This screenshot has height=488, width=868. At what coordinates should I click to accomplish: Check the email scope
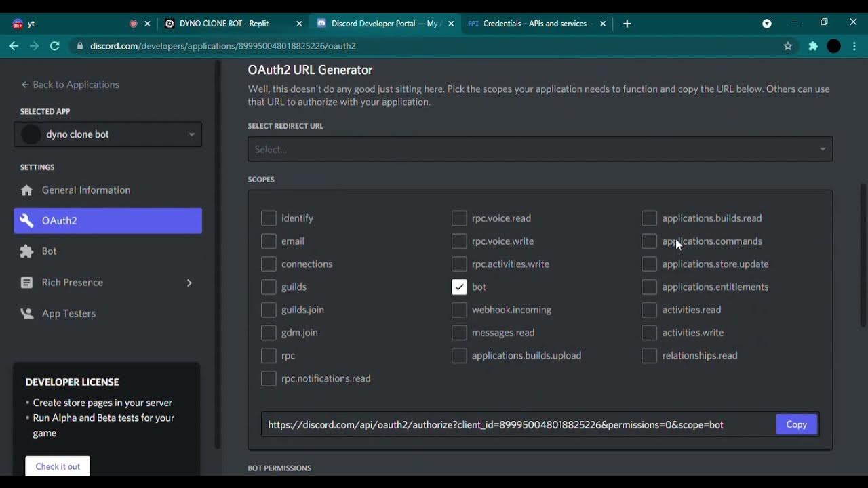(x=269, y=241)
